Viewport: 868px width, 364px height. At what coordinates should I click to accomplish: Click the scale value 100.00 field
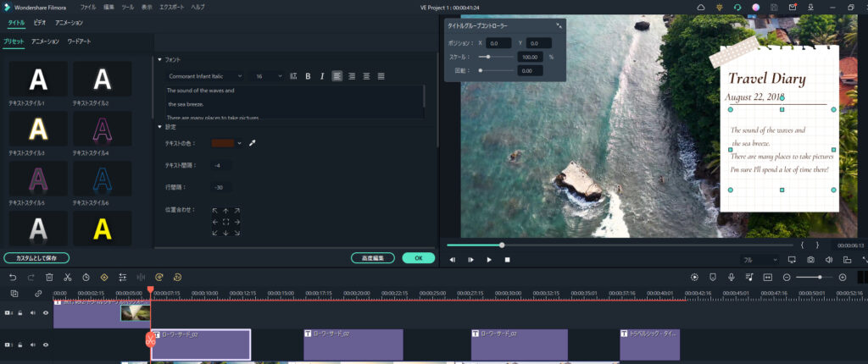(530, 57)
